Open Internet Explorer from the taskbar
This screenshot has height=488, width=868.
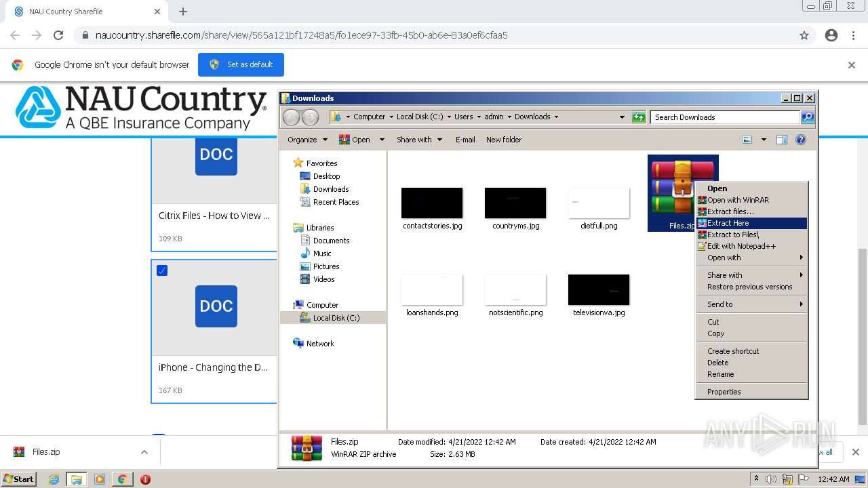[x=54, y=479]
